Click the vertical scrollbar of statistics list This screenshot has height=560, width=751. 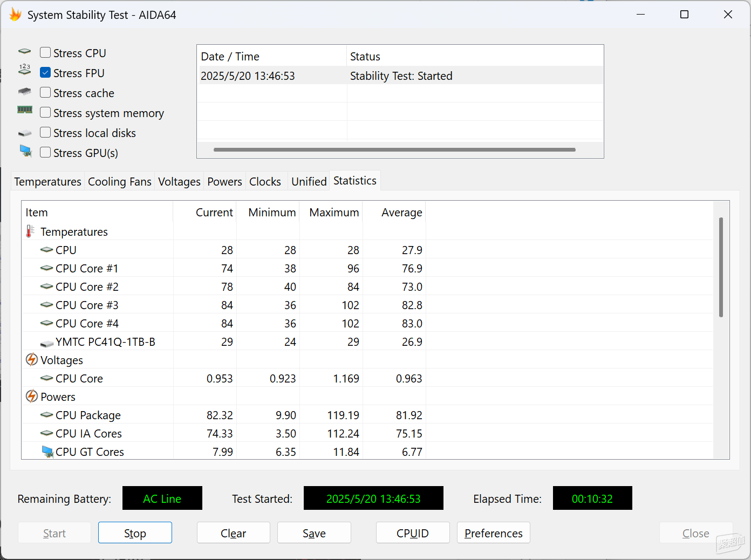click(x=721, y=267)
